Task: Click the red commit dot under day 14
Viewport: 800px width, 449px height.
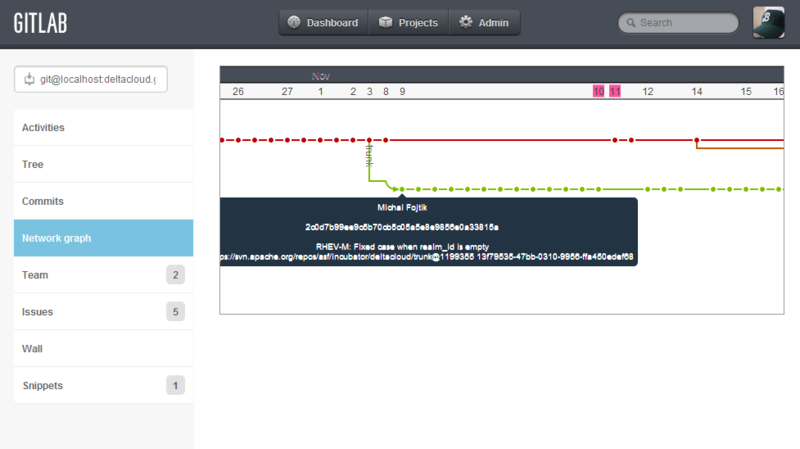Action: coord(697,140)
